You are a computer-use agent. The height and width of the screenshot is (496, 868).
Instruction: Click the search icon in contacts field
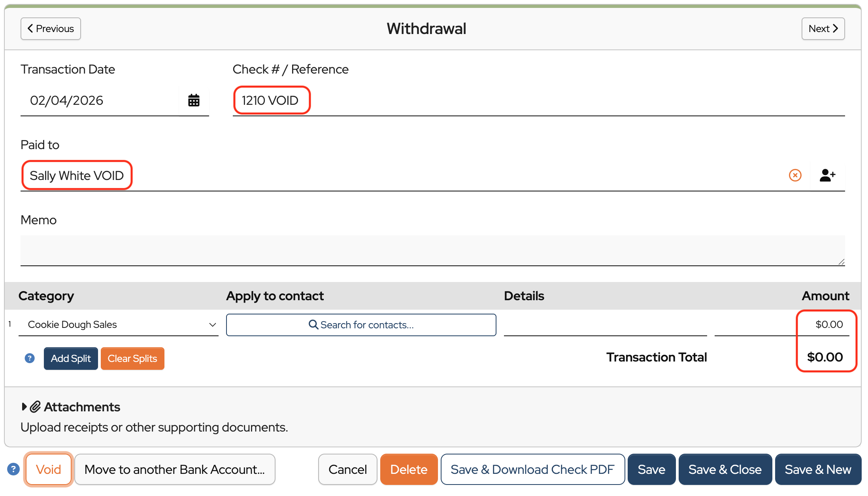pos(313,325)
